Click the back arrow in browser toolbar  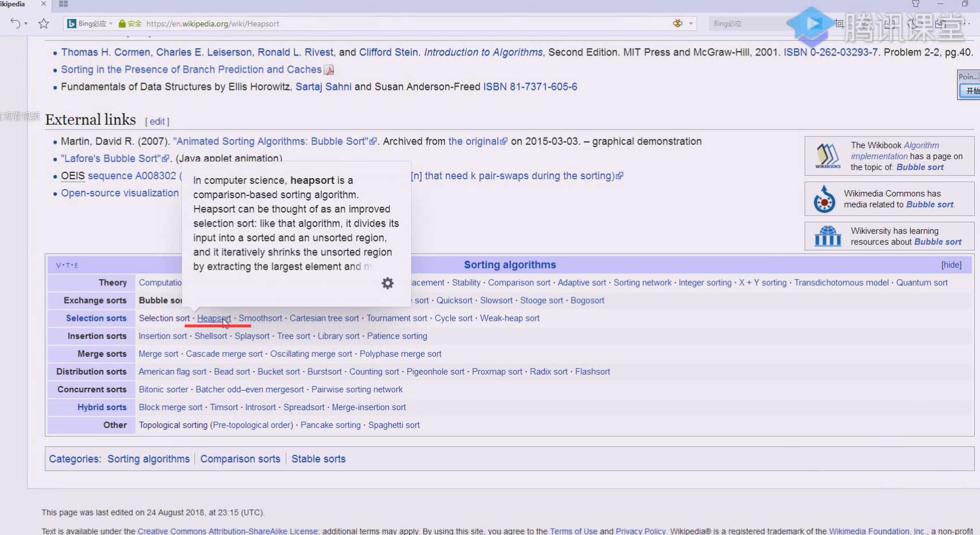click(x=15, y=23)
